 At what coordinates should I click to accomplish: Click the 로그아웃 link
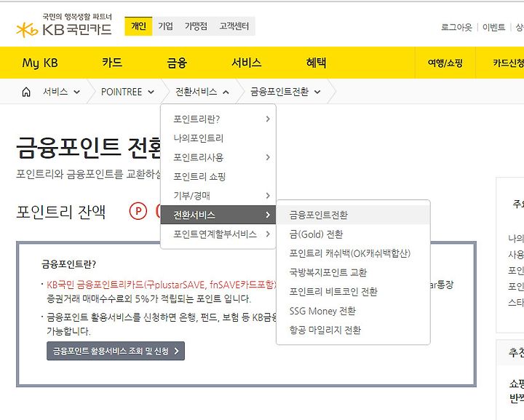[456, 27]
